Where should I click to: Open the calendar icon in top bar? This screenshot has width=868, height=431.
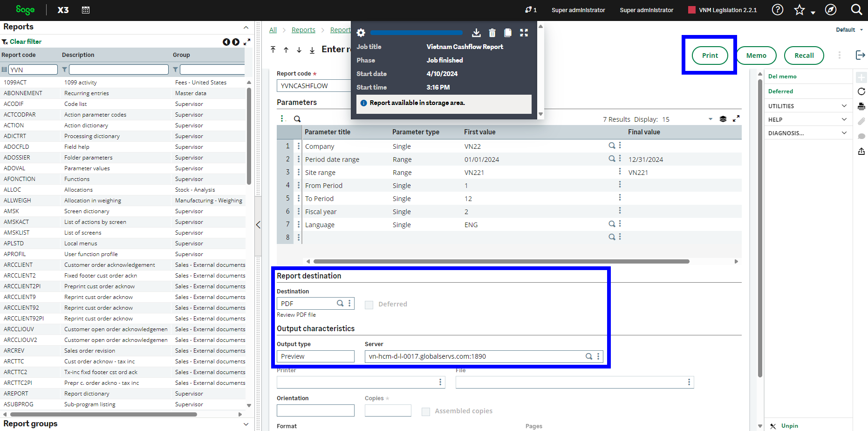click(x=86, y=10)
